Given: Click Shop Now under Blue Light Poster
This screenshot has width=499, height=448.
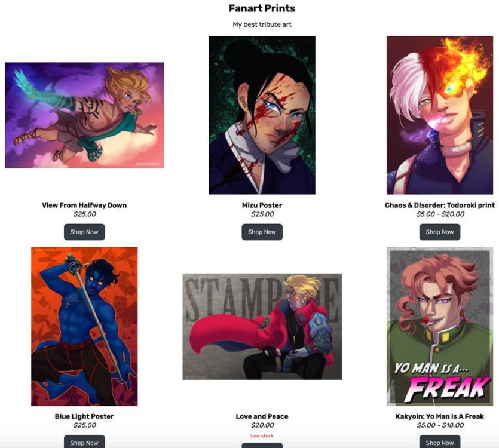Looking at the screenshot, I should (x=84, y=441).
